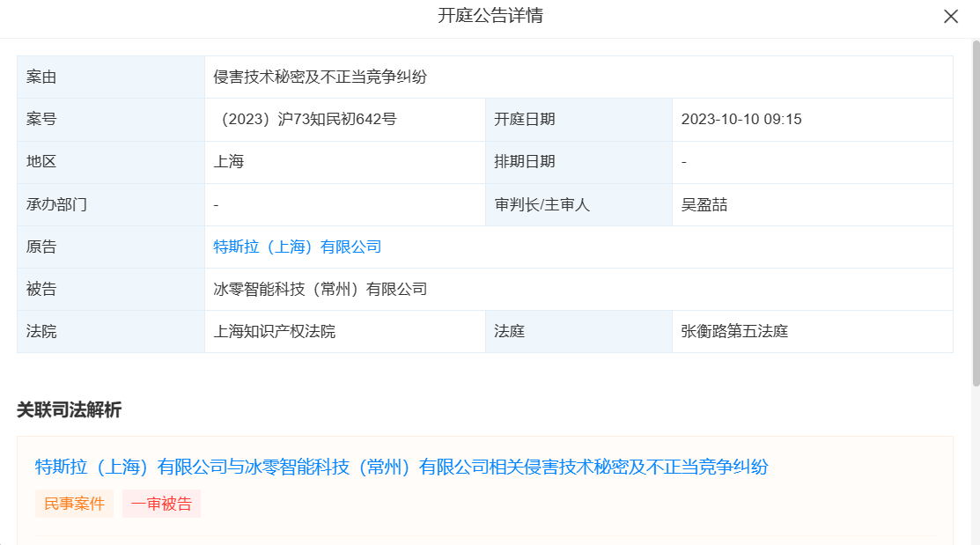The image size is (980, 545).
Task: Click the 开庭公告详情 dialog title
Action: [490, 16]
